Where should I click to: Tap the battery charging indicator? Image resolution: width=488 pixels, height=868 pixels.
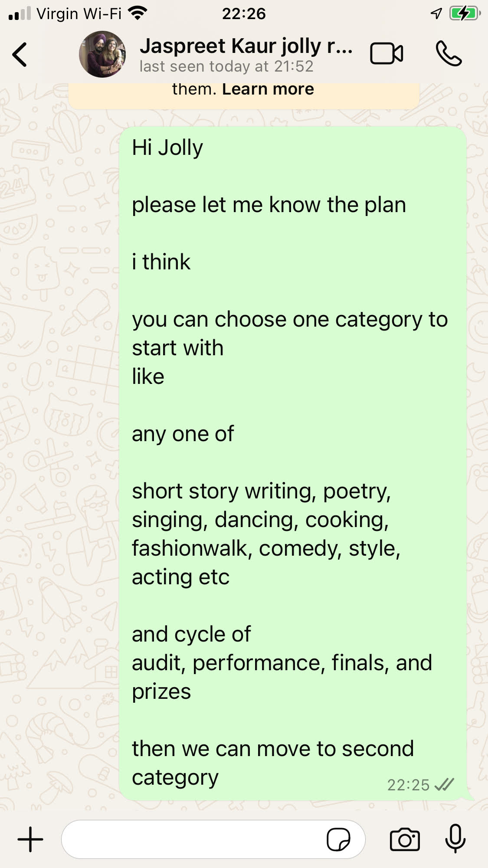pyautogui.click(x=465, y=13)
